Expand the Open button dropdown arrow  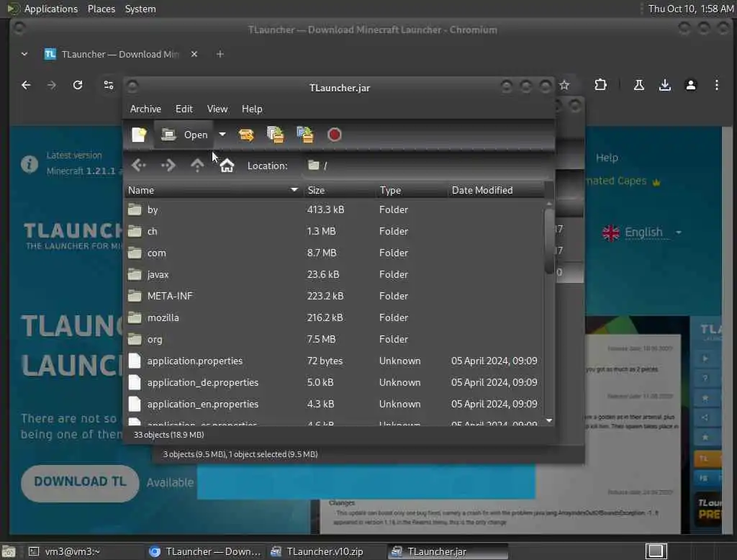(x=222, y=135)
